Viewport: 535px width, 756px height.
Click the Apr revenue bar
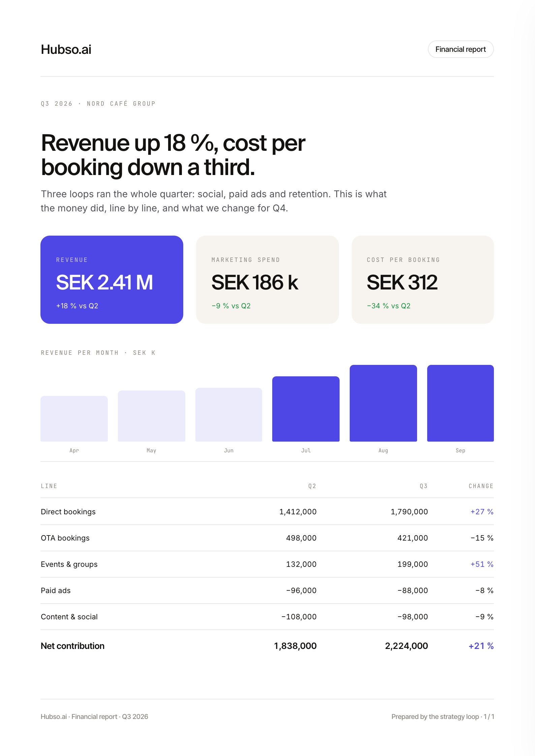(x=74, y=419)
